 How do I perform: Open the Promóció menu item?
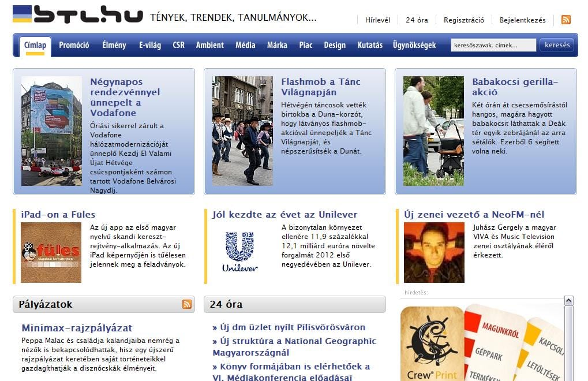click(x=74, y=45)
